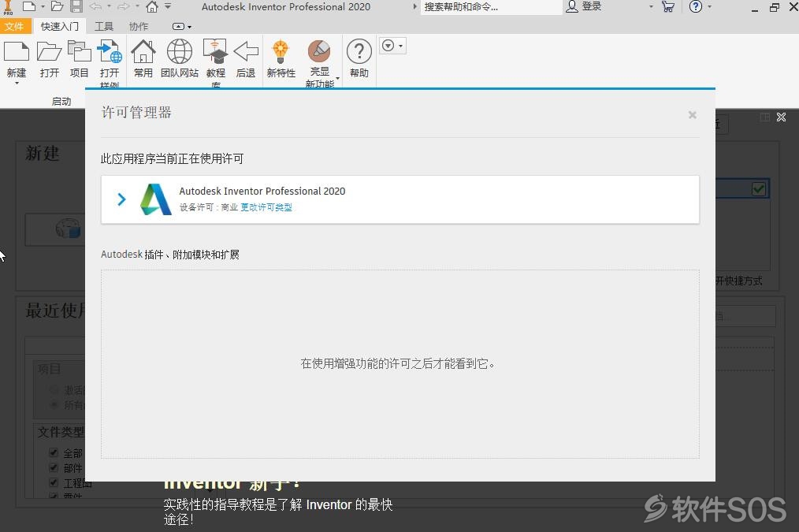799x532 pixels.
Task: Click the Open (打开) folder ribbon icon
Action: coord(50,53)
